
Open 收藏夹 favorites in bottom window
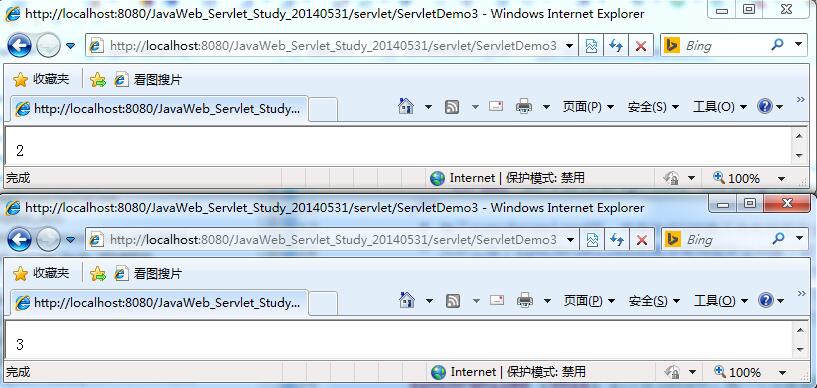coord(41,273)
